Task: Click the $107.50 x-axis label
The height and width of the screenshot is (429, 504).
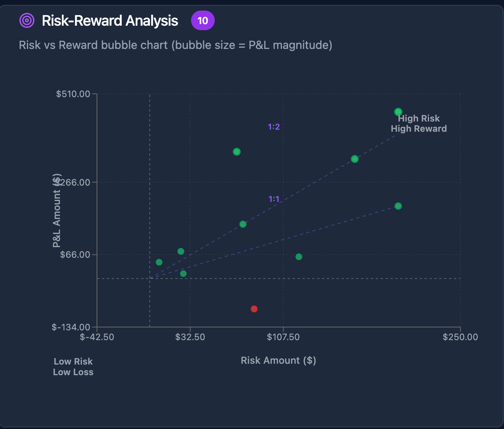Action: [283, 337]
